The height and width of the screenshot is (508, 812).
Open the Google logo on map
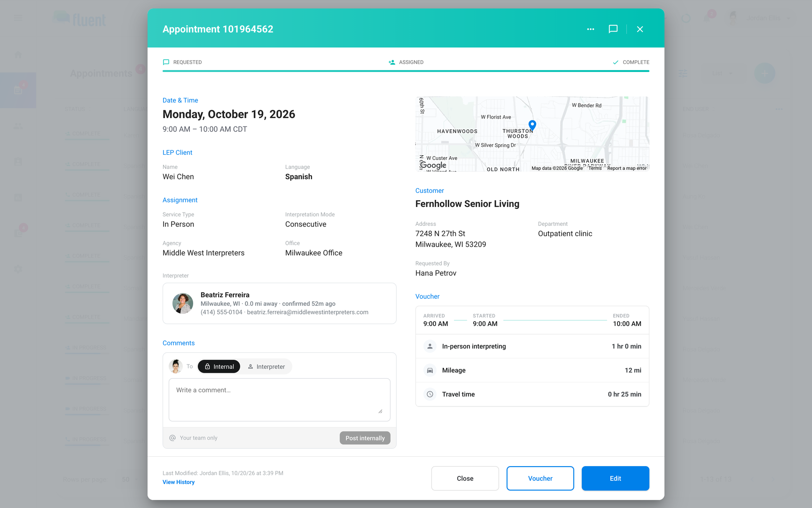433,165
